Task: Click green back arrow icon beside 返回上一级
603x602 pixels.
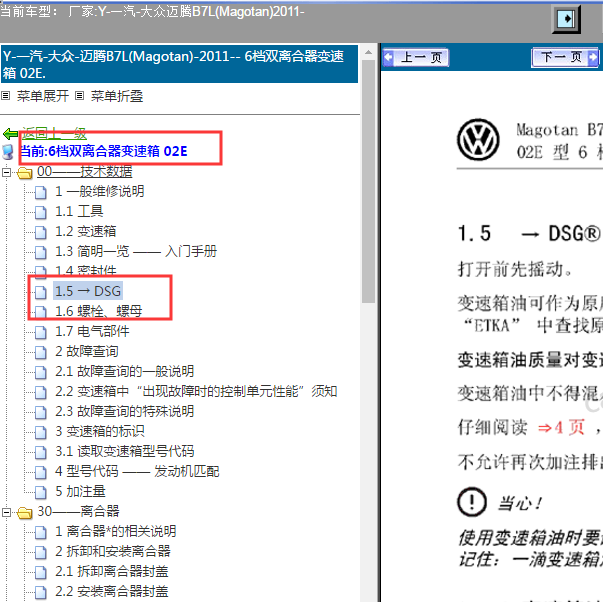Action: 10,134
